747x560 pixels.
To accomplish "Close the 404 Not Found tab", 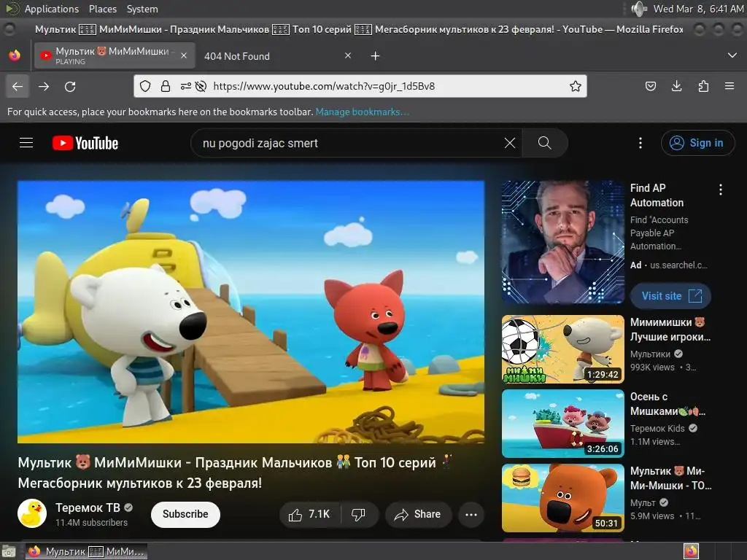I will [x=348, y=55].
